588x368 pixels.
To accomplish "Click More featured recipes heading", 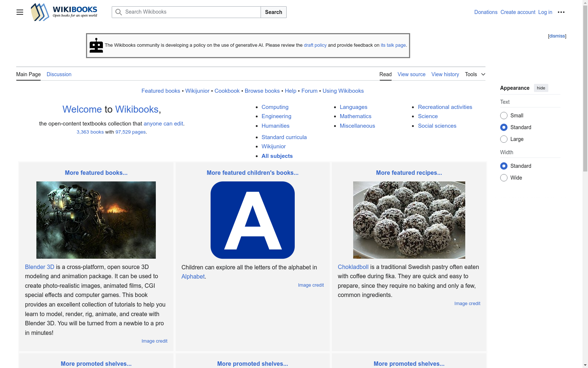I will [x=409, y=173].
